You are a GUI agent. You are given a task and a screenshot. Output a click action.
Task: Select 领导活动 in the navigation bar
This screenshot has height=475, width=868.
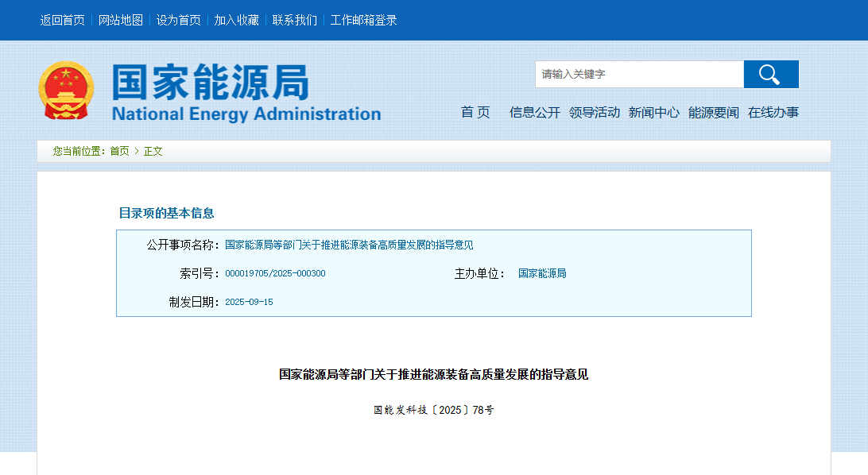click(x=595, y=113)
